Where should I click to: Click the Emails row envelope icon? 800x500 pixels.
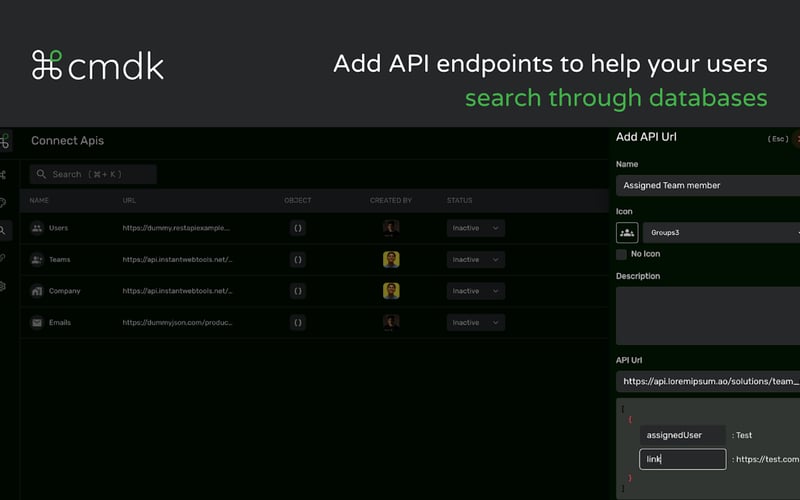[x=37, y=322]
